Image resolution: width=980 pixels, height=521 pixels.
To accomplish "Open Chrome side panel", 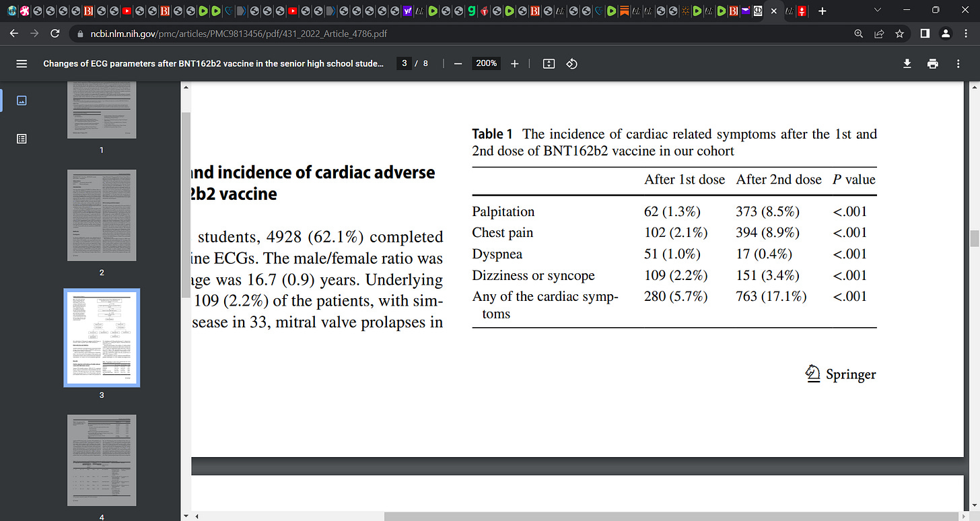I will (x=925, y=34).
